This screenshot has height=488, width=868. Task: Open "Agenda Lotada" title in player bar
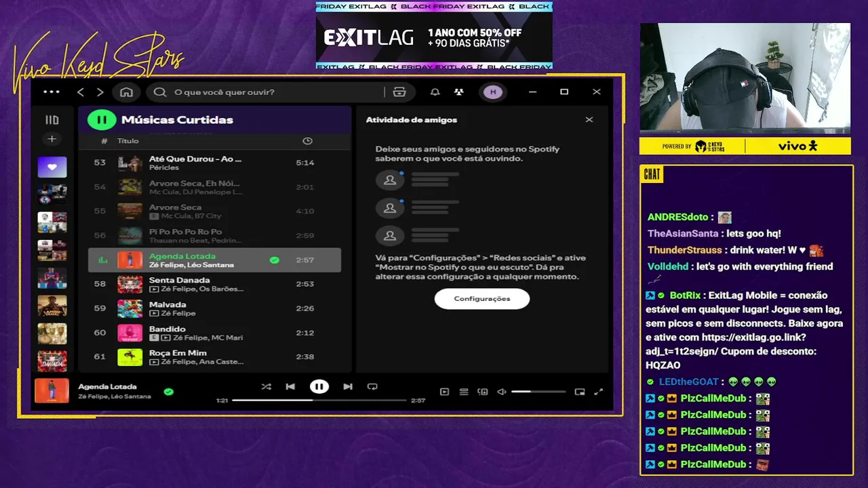pos(107,387)
